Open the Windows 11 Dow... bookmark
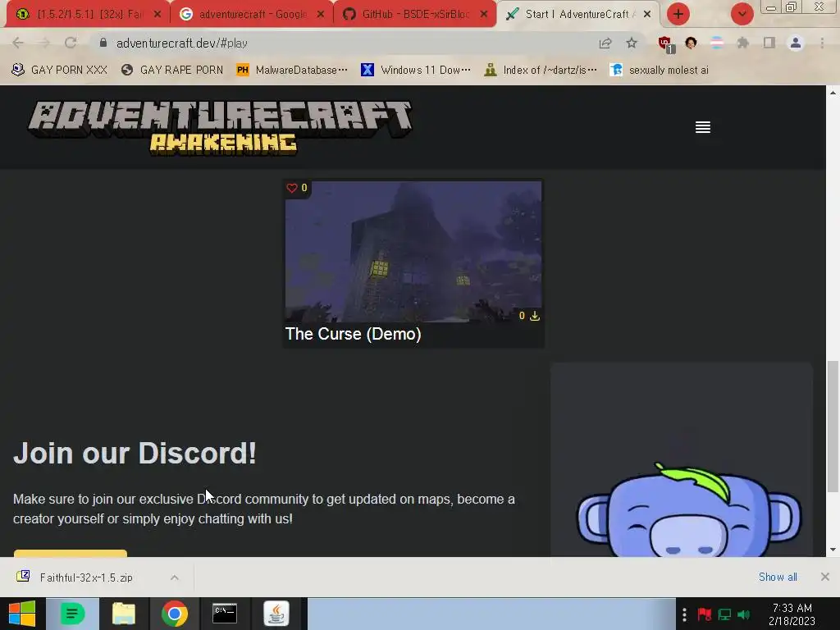The width and height of the screenshot is (840, 630). (416, 71)
